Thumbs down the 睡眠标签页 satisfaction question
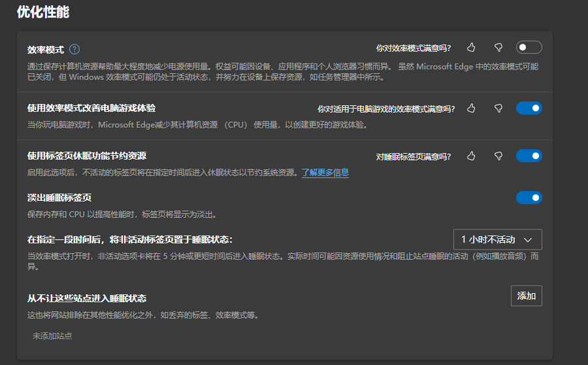Screen dimensions: 588x365 pyautogui.click(x=498, y=156)
